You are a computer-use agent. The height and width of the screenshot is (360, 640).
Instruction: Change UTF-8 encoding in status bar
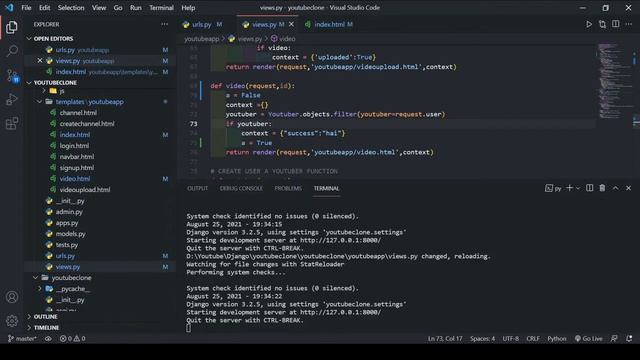511,338
